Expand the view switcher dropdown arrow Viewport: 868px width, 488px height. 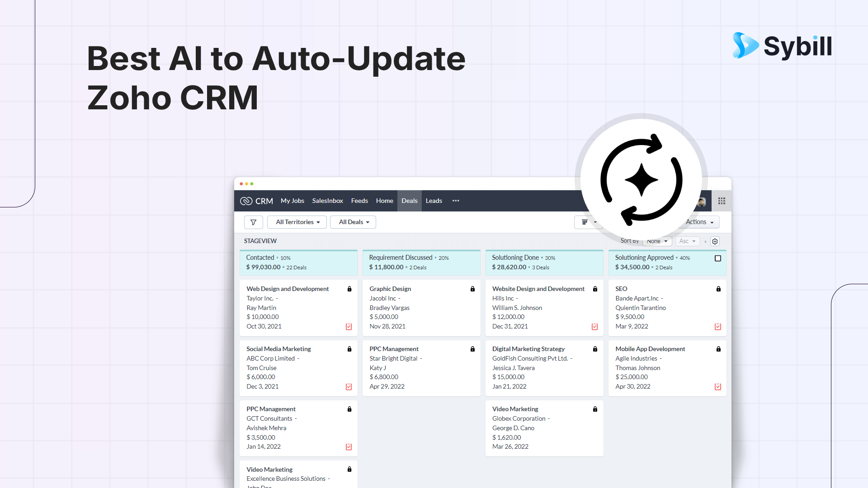click(595, 222)
